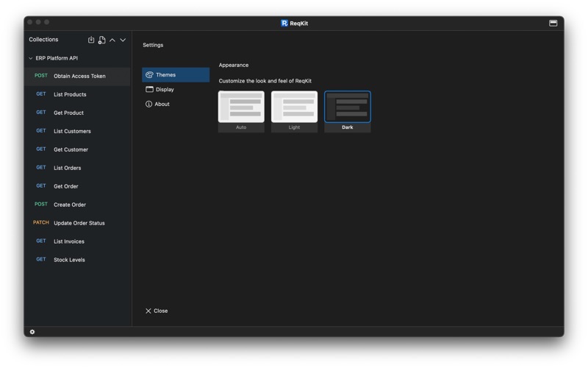Select the Stock Levels request
Screen dimensions: 588x368
tap(77, 260)
